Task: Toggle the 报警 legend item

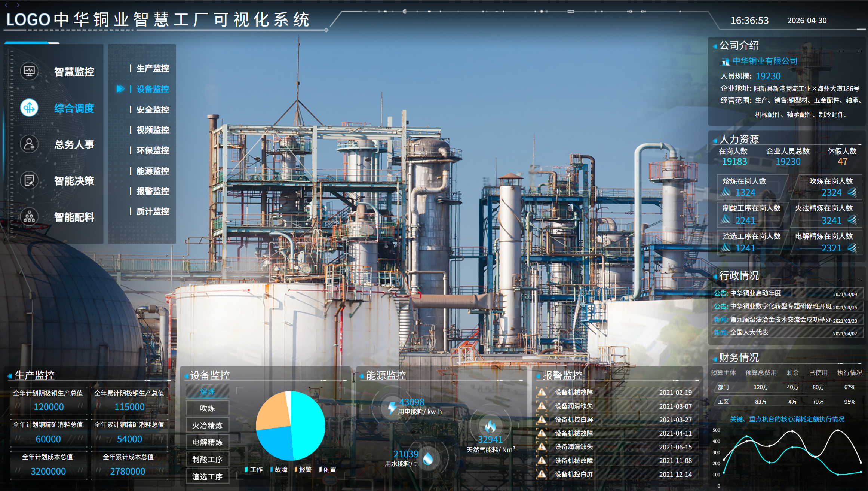Action: point(303,469)
